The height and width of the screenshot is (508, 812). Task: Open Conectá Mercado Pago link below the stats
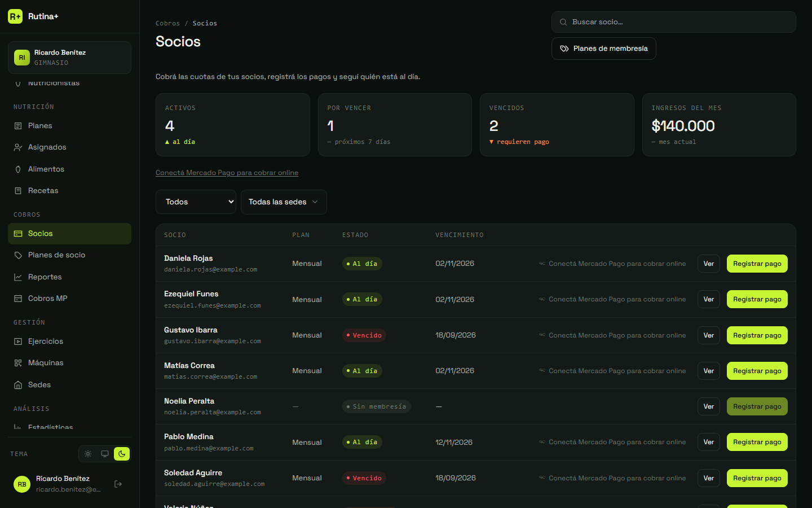pyautogui.click(x=227, y=173)
